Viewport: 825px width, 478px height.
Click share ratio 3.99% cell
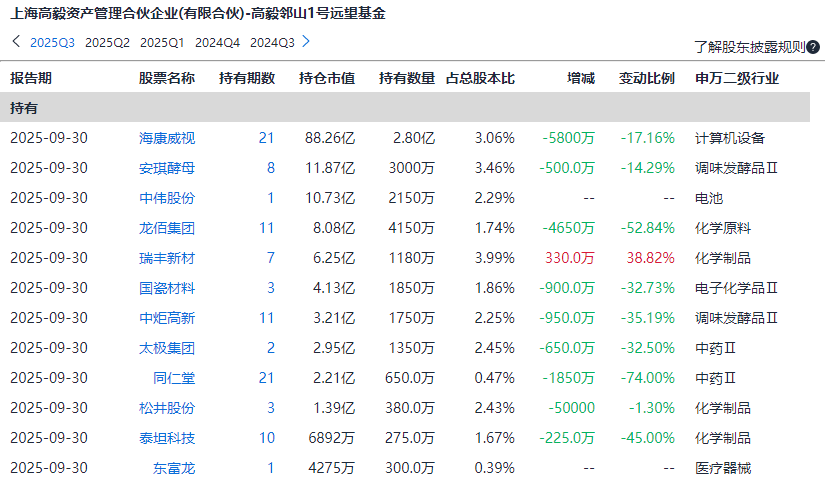(x=495, y=258)
